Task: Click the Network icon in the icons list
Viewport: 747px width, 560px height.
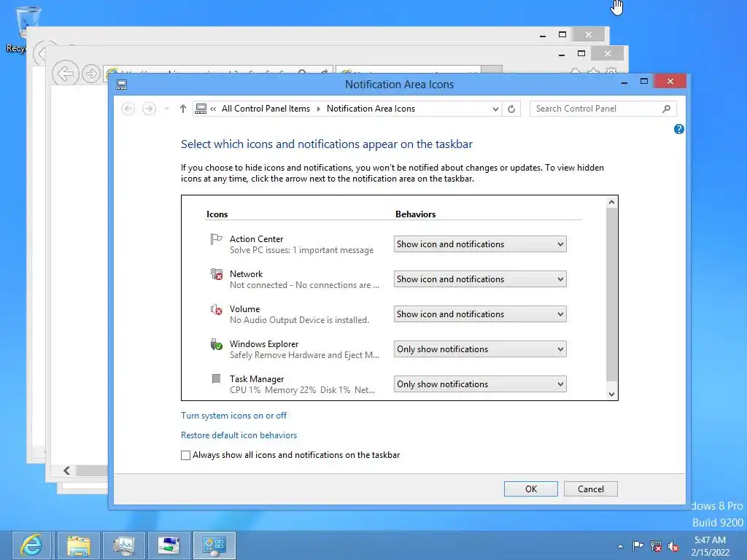Action: 216,274
